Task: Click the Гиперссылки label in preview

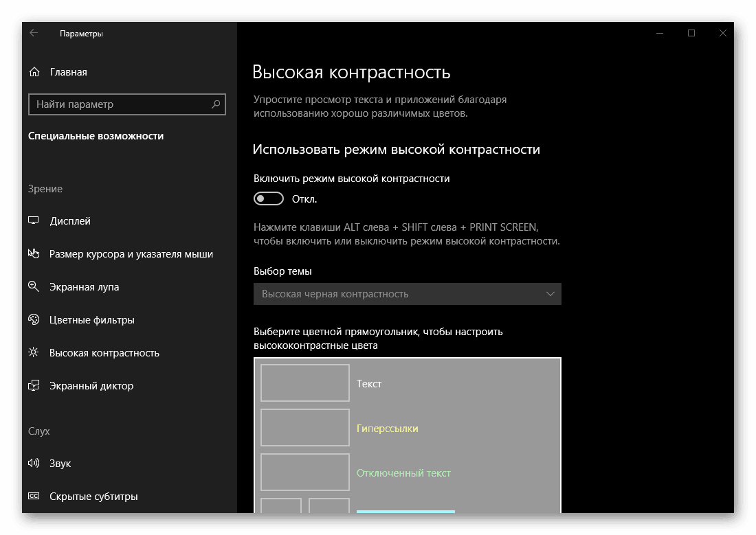Action: pyautogui.click(x=387, y=429)
